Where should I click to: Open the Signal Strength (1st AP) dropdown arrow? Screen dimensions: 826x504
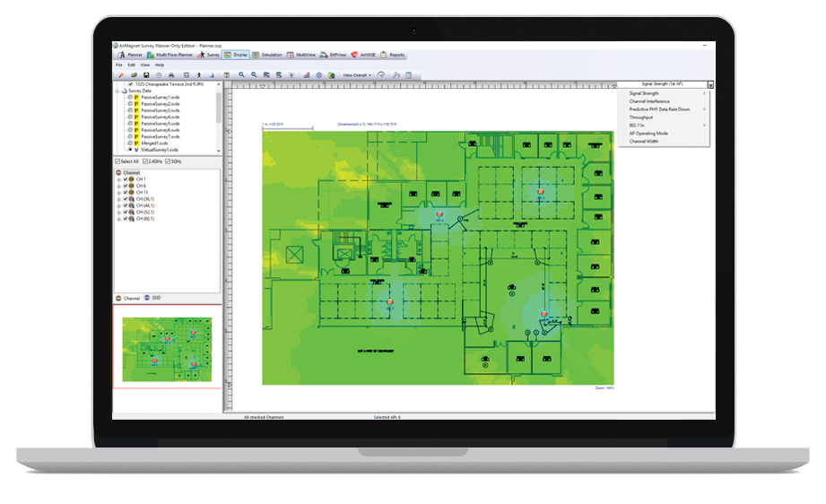710,84
